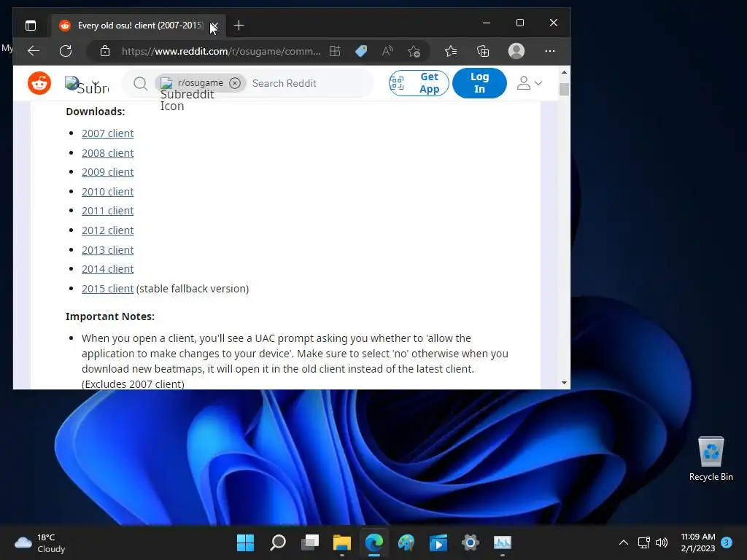Click the URL address bar
This screenshot has width=747, height=560.
[221, 51]
